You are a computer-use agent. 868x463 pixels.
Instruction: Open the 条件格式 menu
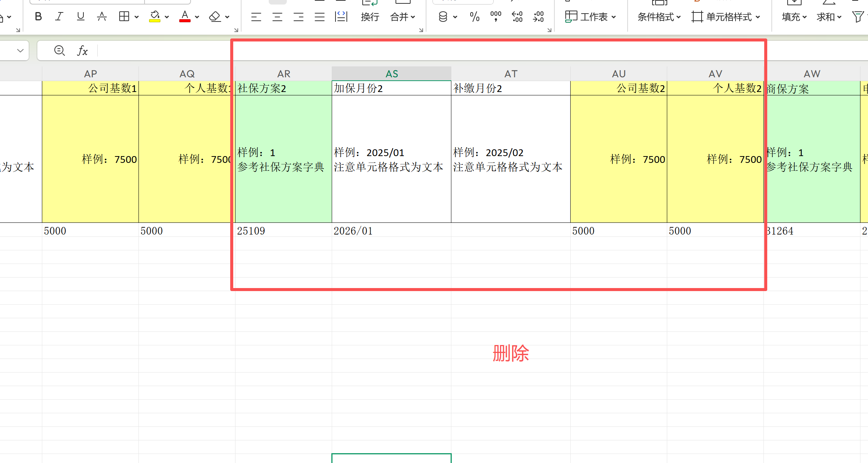(659, 17)
